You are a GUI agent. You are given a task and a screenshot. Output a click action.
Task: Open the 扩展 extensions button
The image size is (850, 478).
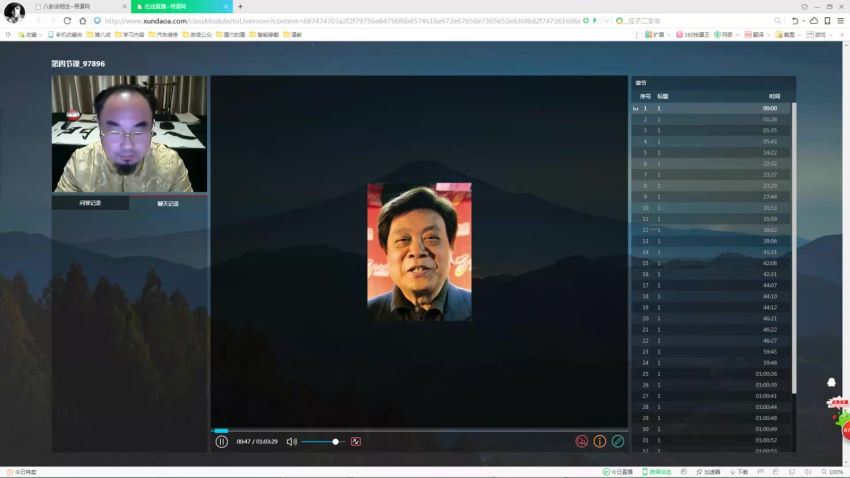(x=654, y=35)
